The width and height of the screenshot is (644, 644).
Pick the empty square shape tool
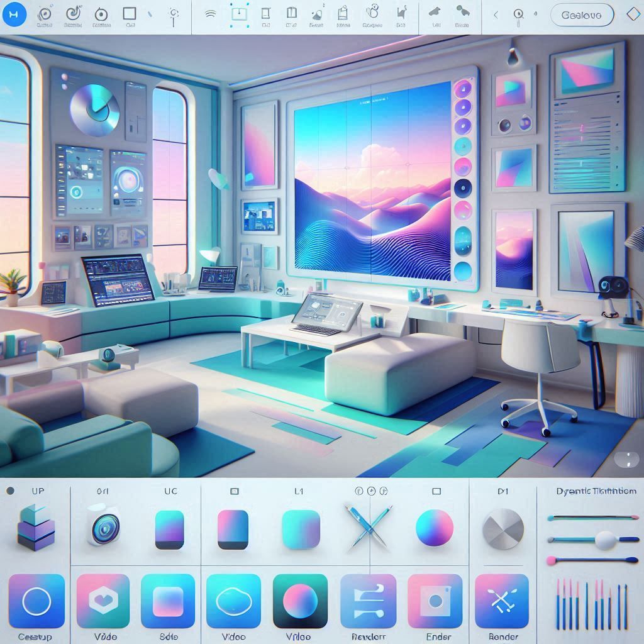point(130,14)
